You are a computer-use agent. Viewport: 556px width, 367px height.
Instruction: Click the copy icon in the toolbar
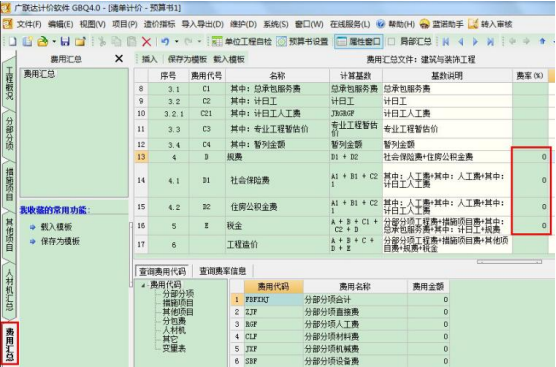116,41
